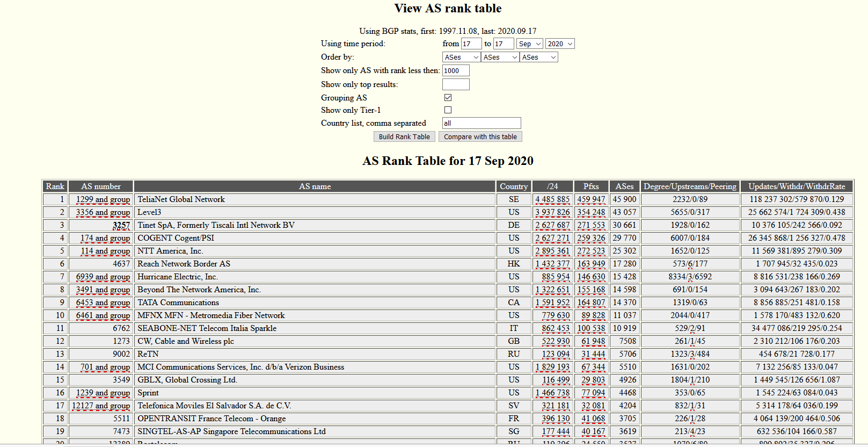The height and width of the screenshot is (447, 868).
Task: Click the ReTN AS name cell
Action: click(x=315, y=354)
